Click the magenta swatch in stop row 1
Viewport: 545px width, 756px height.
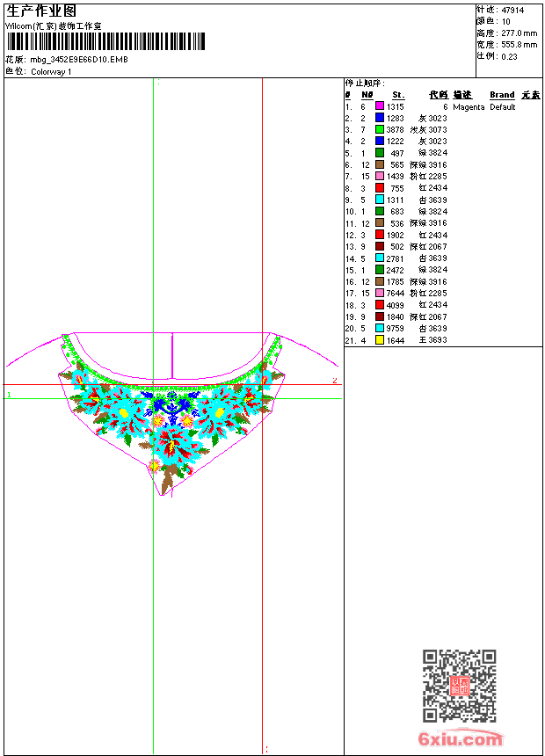click(x=380, y=106)
